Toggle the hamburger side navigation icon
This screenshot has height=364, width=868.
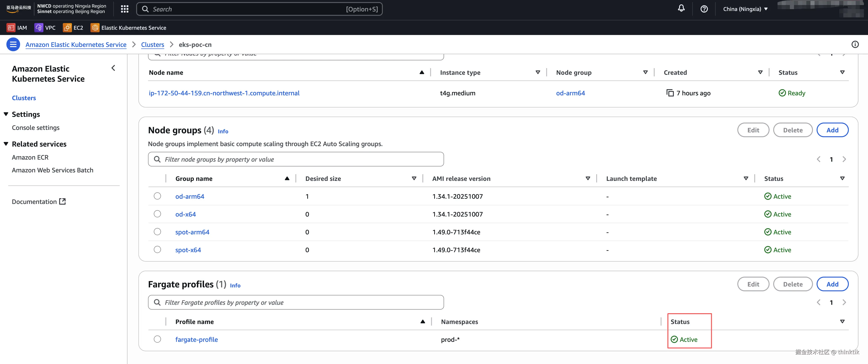click(13, 44)
